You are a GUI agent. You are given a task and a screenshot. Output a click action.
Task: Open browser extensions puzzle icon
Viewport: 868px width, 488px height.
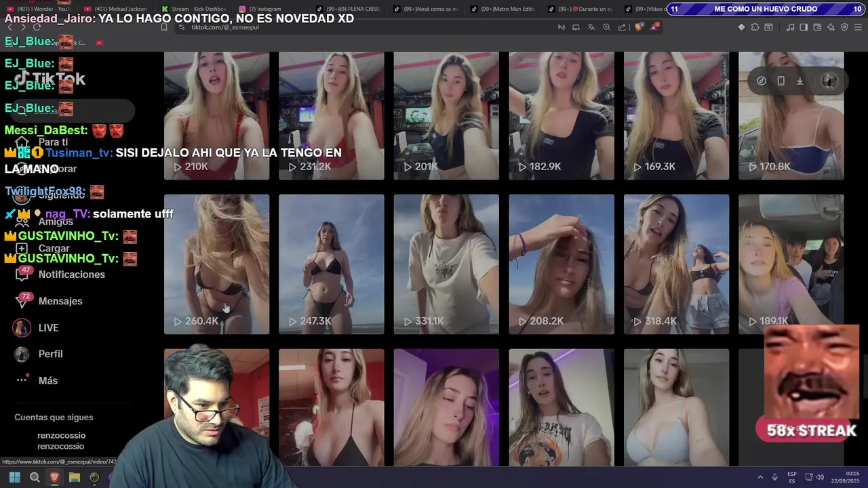tap(755, 27)
